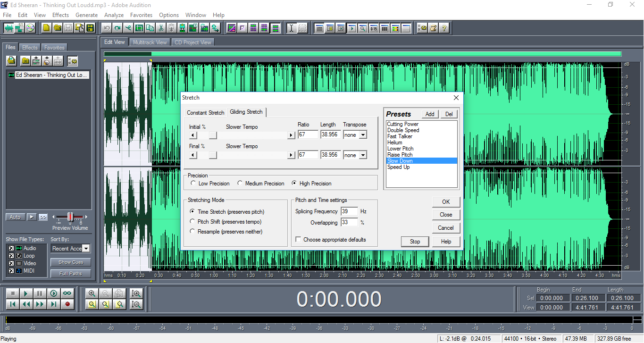Switch to the Multitrack View tab
644x343 pixels.
coord(150,42)
